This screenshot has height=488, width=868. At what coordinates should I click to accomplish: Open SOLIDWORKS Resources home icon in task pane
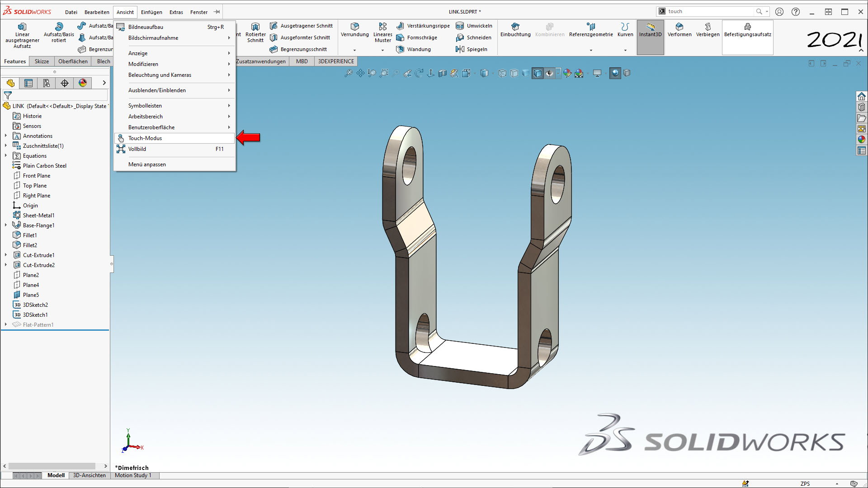pos(862,96)
